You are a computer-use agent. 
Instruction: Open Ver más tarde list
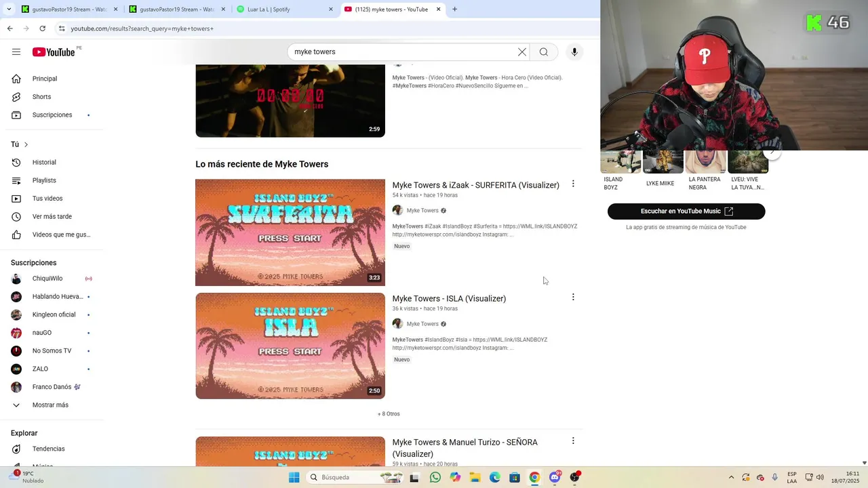[x=52, y=217]
